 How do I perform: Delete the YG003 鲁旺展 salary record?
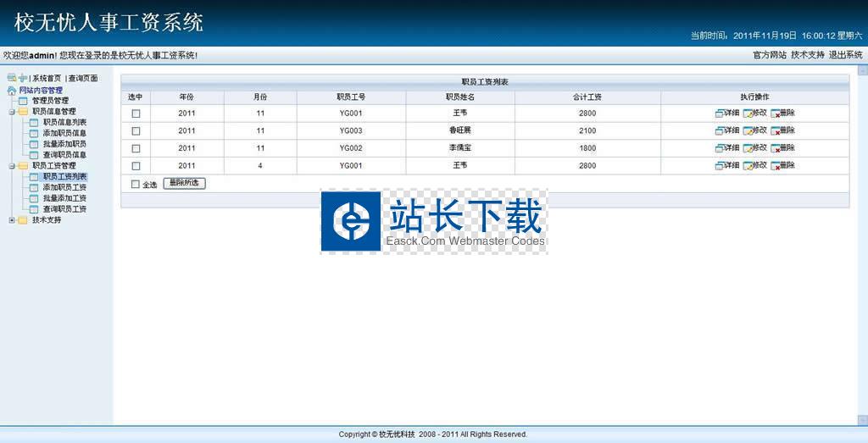coord(782,130)
